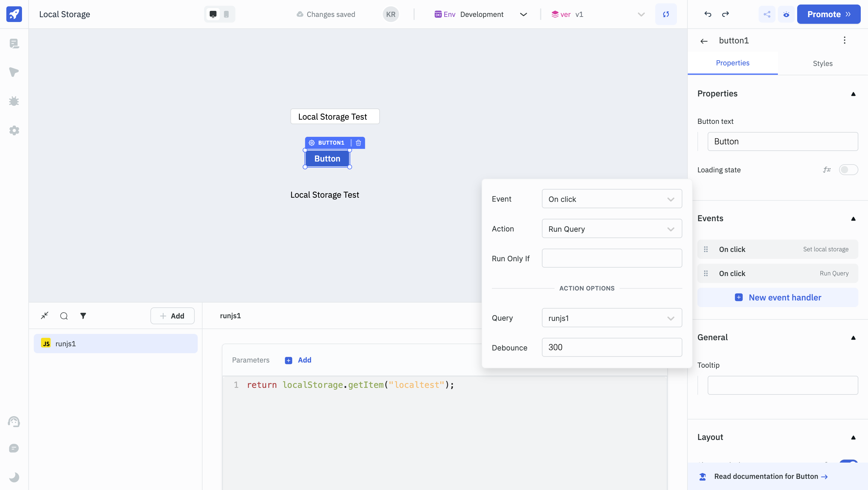Select the Event On click dropdown
Screen dimensions: 868x490
click(x=612, y=199)
